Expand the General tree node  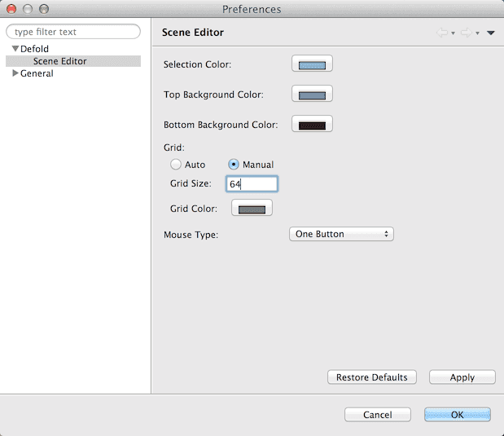point(15,73)
